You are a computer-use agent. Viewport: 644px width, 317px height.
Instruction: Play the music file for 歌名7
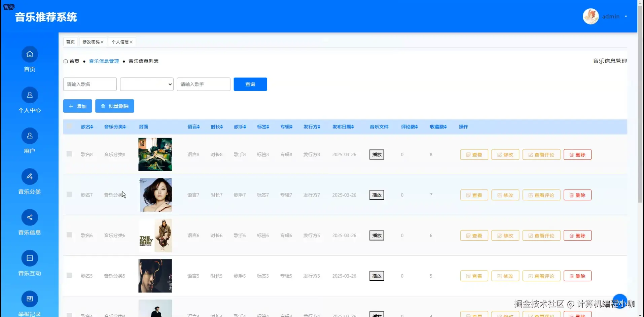(x=377, y=195)
